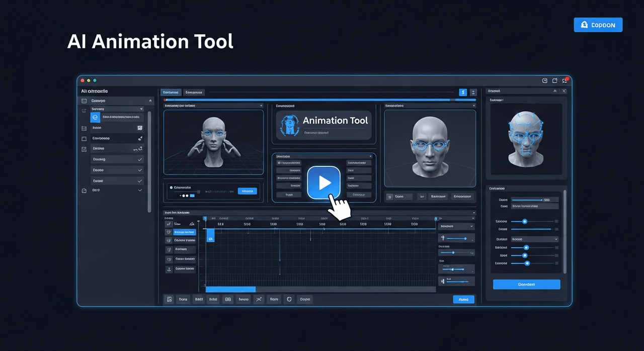Screen dimensions: 644x351
Task: Toggle the checkmark on the first checked sidebar entry
Action: [140, 159]
